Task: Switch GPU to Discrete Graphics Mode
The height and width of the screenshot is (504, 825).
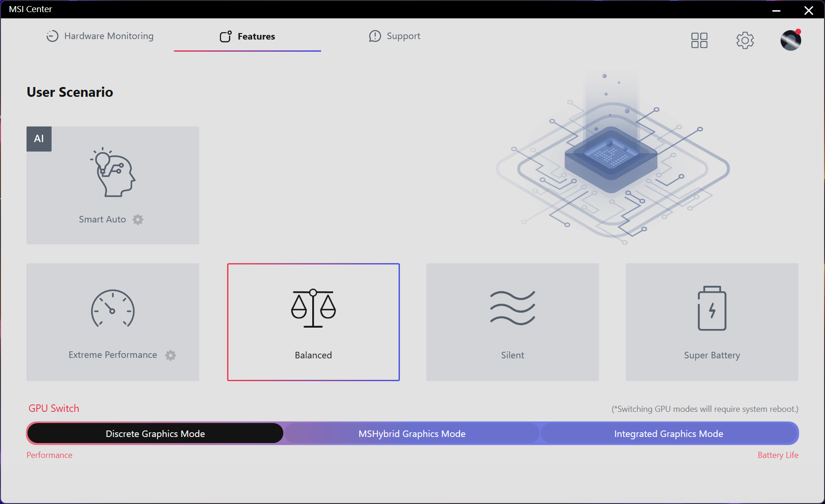Action: click(155, 433)
